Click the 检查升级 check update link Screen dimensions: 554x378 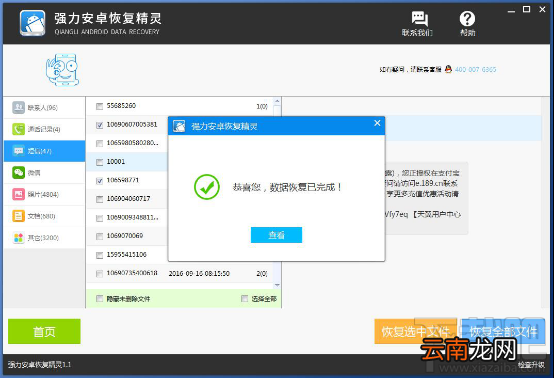coord(531,365)
